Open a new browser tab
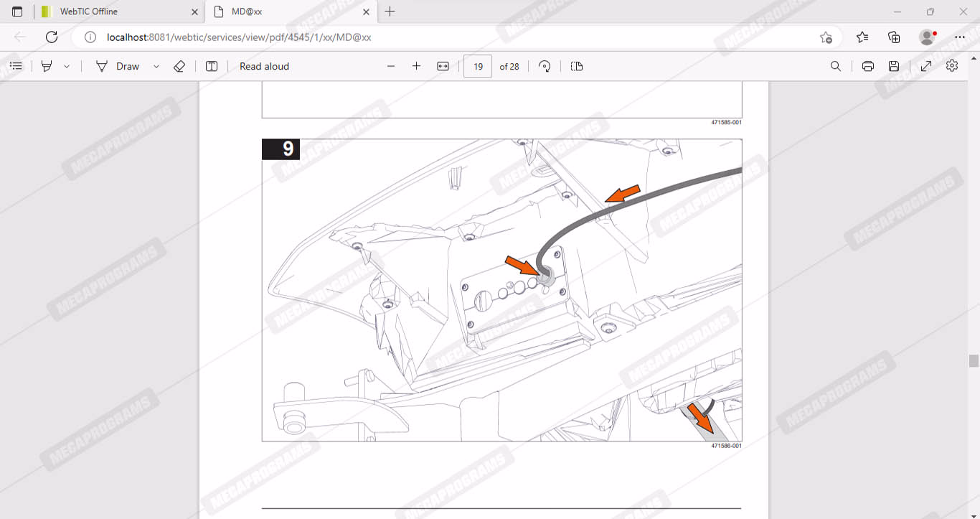This screenshot has width=980, height=519. [x=390, y=11]
